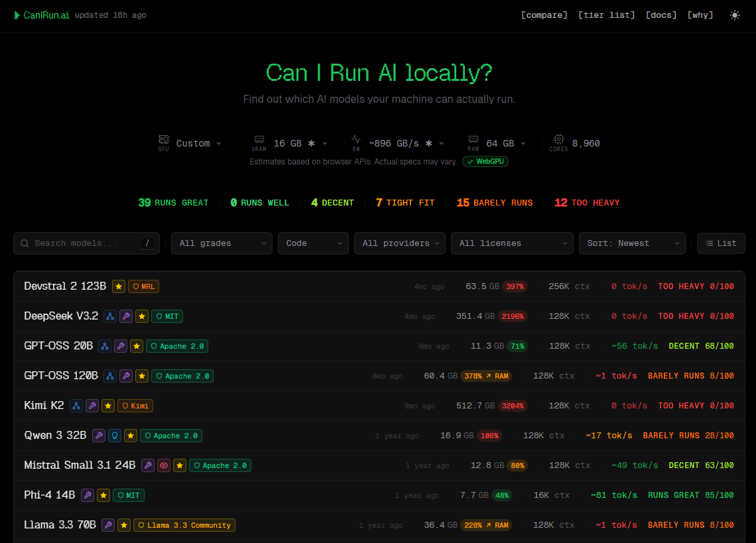756x543 pixels.
Task: Click the WebGPU badge
Action: [x=485, y=162]
